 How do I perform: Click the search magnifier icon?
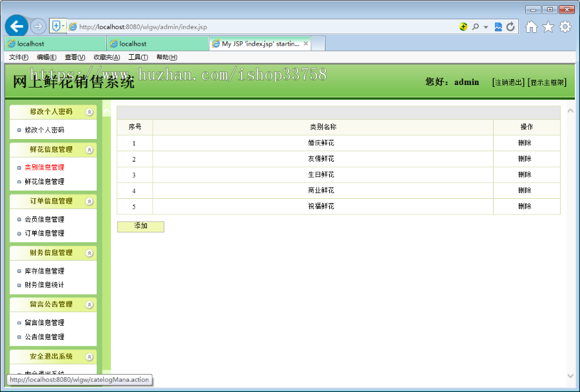coord(476,26)
